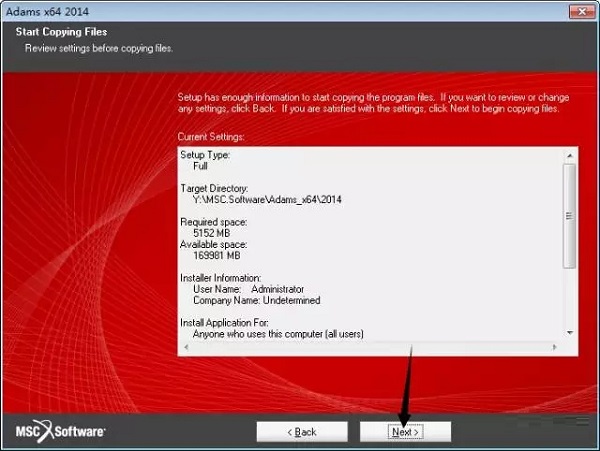Click the horizontal scroll right arrow
The width and height of the screenshot is (600, 451).
(x=554, y=347)
